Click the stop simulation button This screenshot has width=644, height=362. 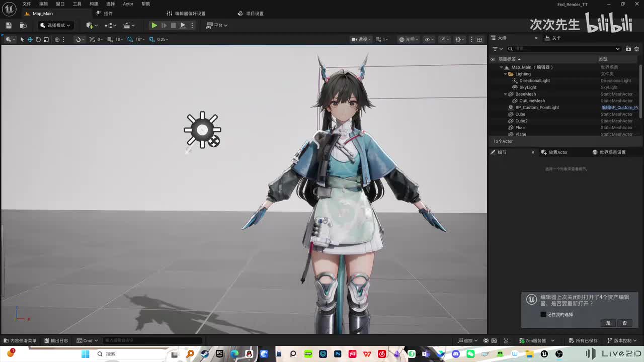pyautogui.click(x=173, y=25)
